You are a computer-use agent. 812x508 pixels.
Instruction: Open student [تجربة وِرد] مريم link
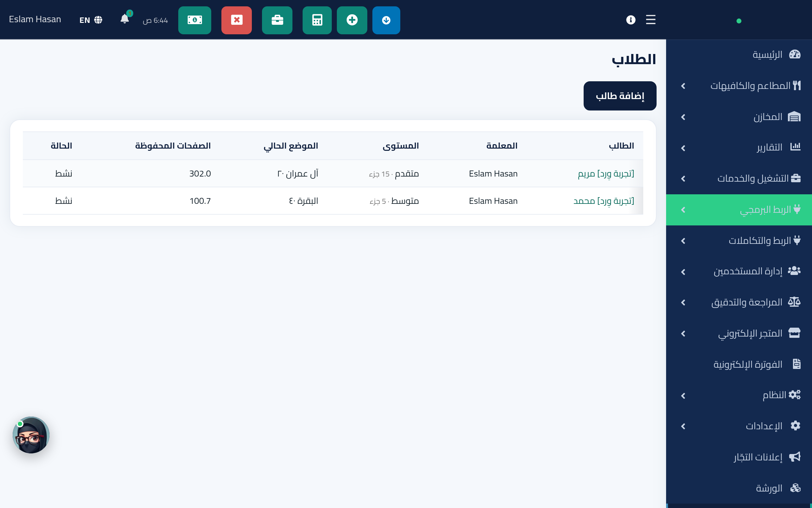pos(606,174)
